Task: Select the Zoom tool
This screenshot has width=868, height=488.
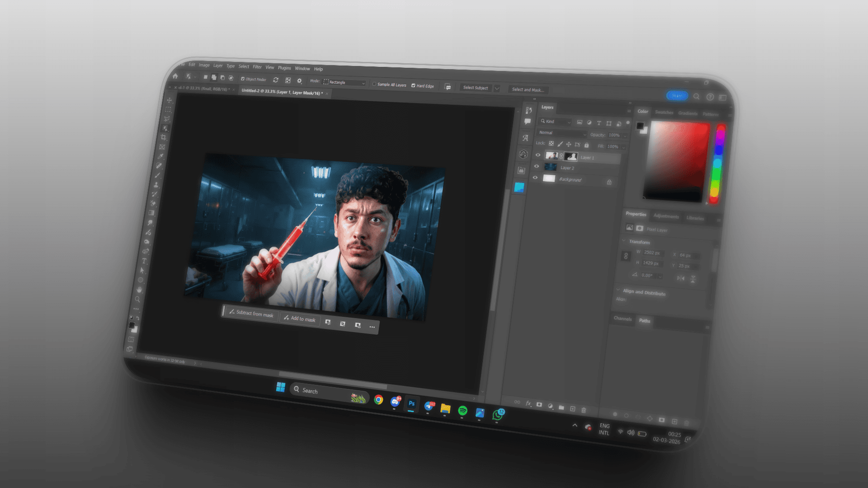Action: pos(137,299)
